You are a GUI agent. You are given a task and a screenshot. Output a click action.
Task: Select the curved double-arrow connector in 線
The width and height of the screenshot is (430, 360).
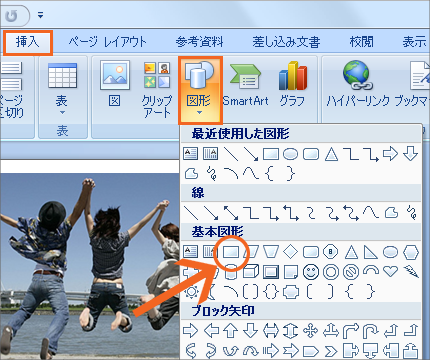[x=351, y=213]
